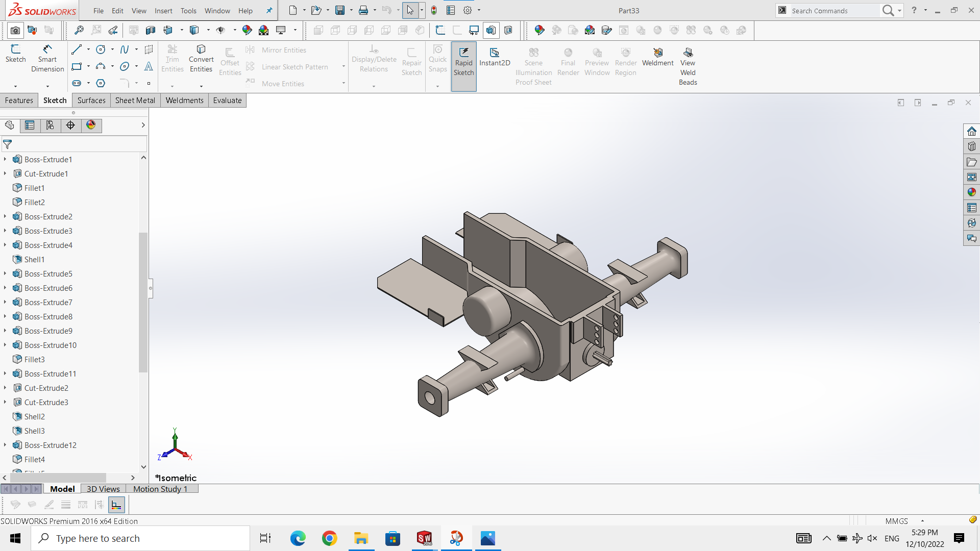Select the Circle sketch tool
The height and width of the screenshot is (551, 980).
101,49
